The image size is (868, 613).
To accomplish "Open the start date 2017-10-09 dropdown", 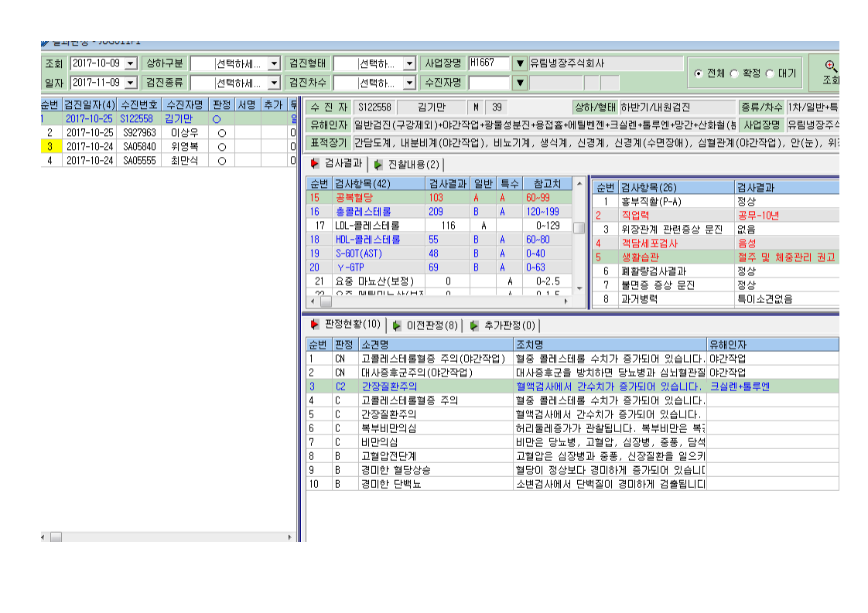I will coord(131,63).
